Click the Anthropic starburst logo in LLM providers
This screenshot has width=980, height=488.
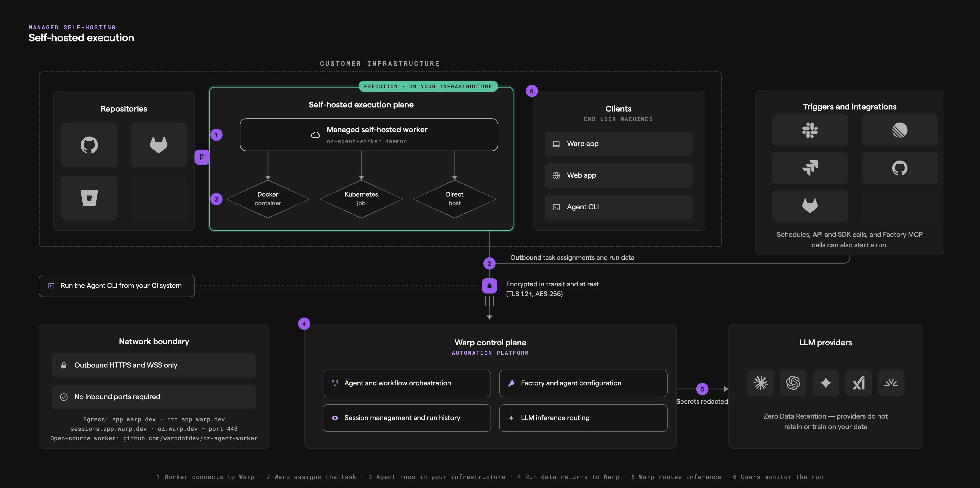click(760, 383)
